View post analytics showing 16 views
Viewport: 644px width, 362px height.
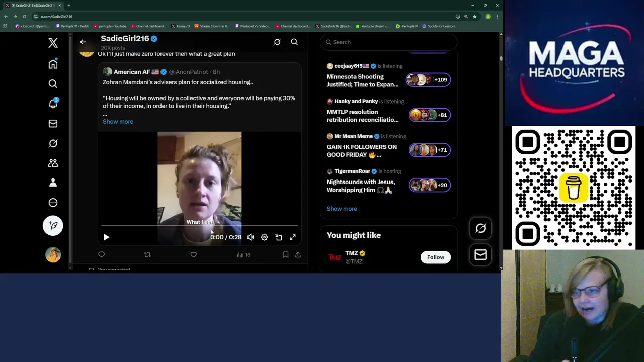tap(243, 255)
